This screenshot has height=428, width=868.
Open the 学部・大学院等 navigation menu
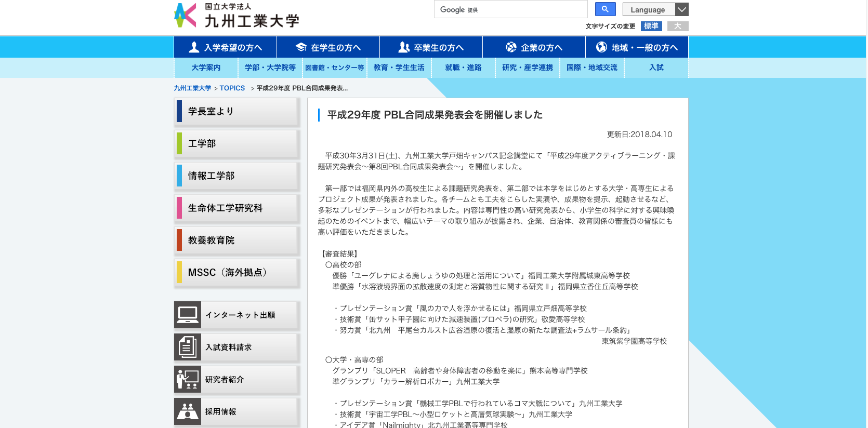[270, 68]
